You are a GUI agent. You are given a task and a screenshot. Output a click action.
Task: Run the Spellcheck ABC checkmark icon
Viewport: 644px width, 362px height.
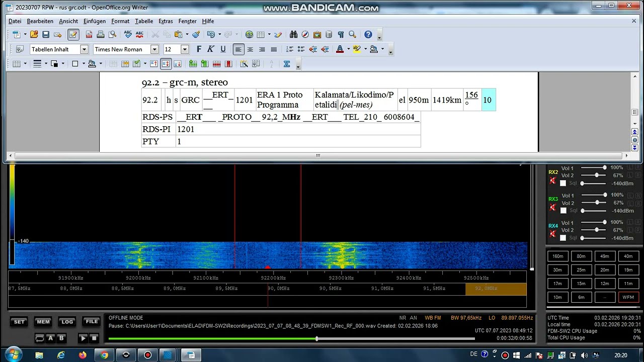(128, 35)
